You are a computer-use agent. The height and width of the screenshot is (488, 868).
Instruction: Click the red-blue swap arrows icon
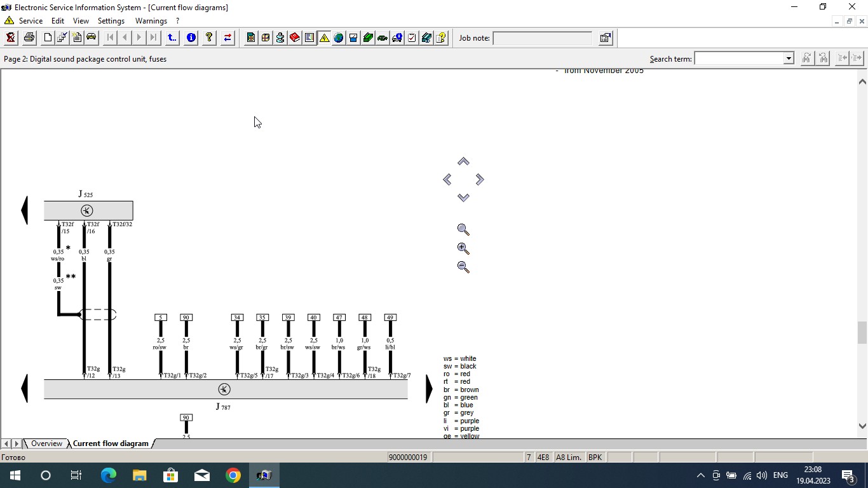(227, 37)
